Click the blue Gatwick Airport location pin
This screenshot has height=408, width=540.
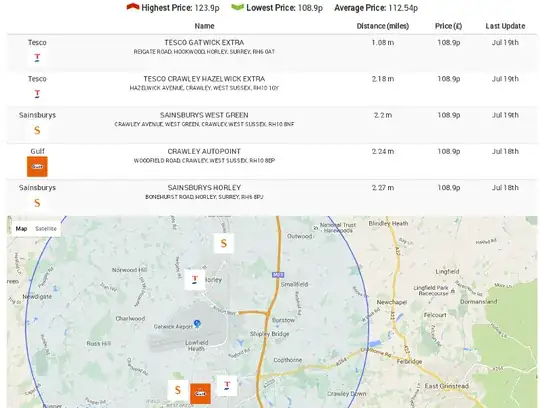pos(197,324)
